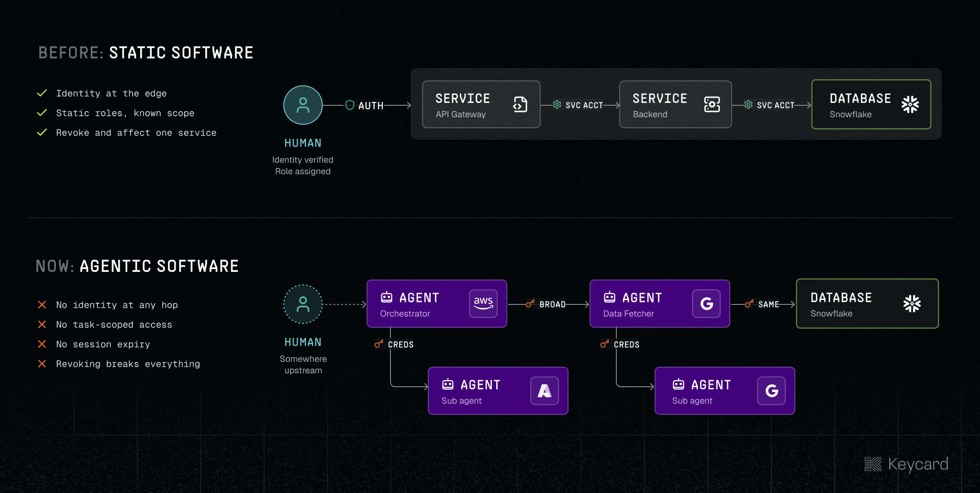
Task: Click the text 'No task-scoped access'
Action: (114, 325)
